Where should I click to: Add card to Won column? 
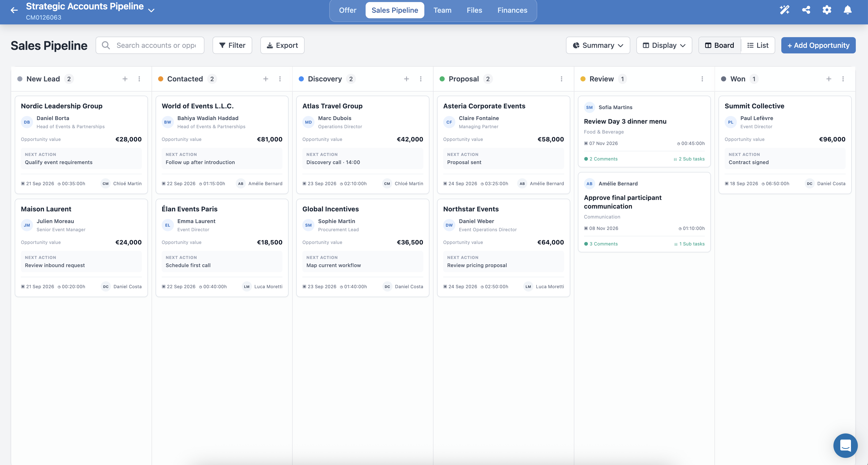[x=829, y=79]
